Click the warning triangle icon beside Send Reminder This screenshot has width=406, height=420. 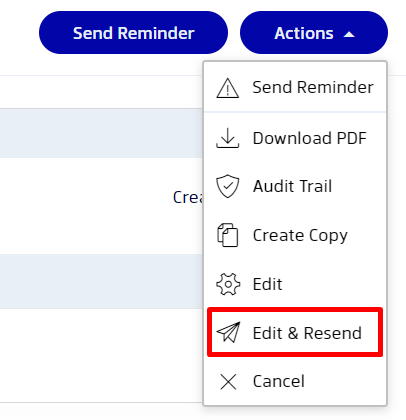point(228,88)
